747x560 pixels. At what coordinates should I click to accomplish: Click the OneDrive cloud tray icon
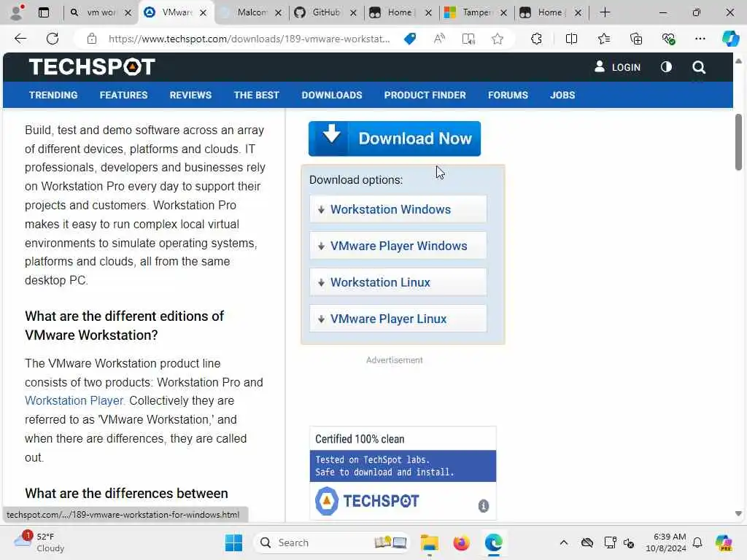coord(587,542)
